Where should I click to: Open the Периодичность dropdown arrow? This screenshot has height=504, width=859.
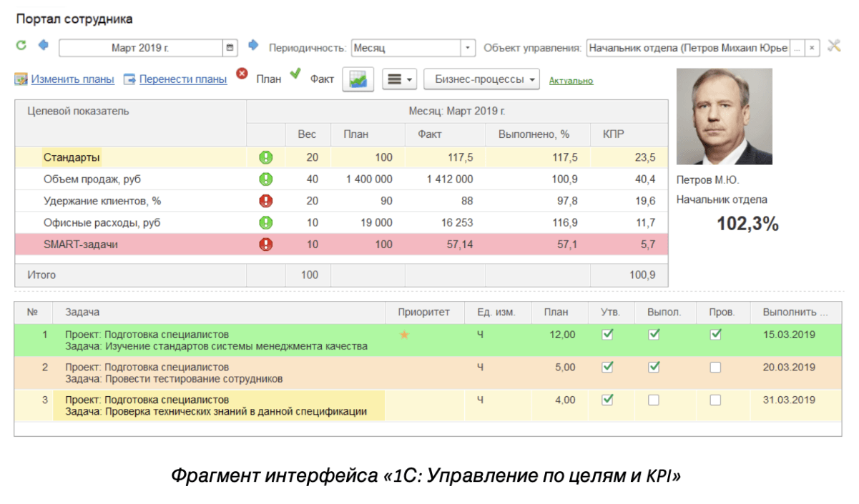(x=468, y=48)
